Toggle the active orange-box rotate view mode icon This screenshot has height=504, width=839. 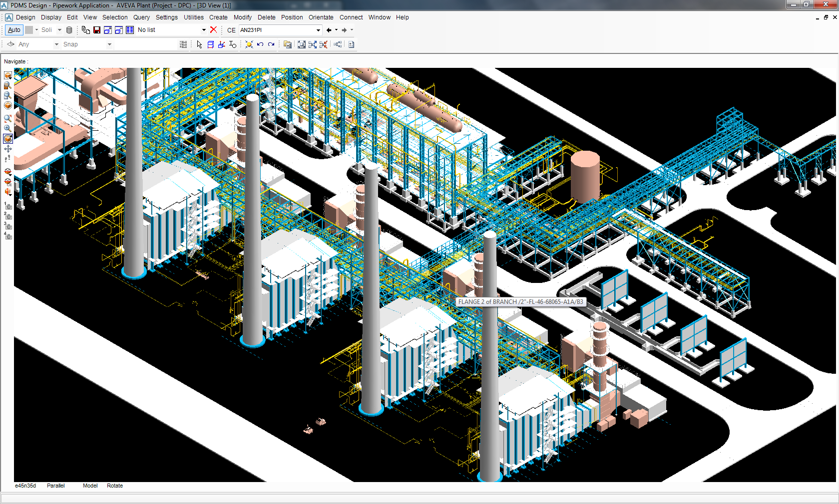tap(8, 139)
